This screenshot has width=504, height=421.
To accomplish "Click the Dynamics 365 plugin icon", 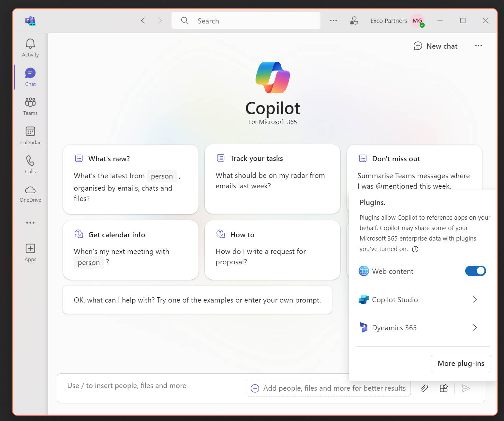I will click(x=364, y=327).
